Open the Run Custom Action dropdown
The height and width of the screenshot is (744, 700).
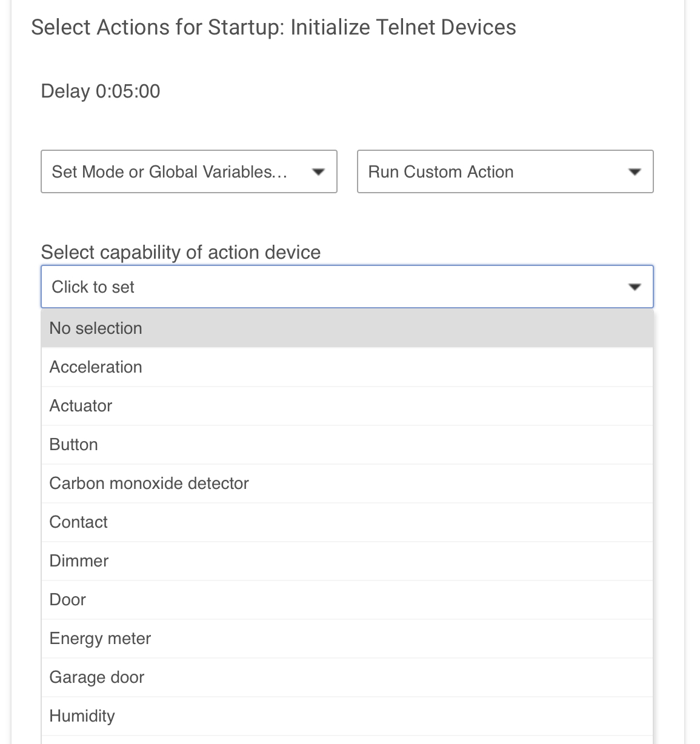(505, 171)
